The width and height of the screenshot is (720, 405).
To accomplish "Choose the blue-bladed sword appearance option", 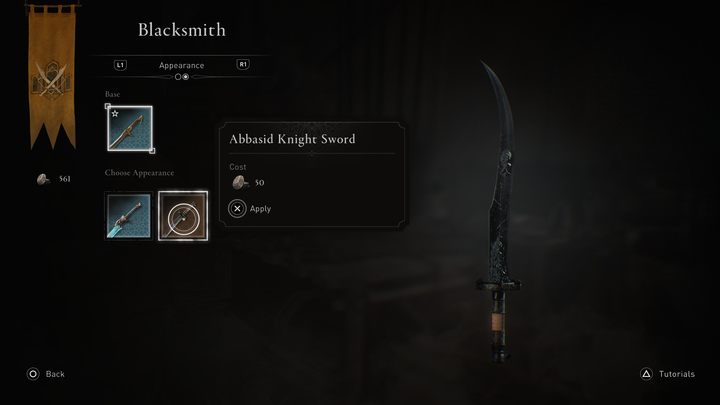I will point(129,216).
